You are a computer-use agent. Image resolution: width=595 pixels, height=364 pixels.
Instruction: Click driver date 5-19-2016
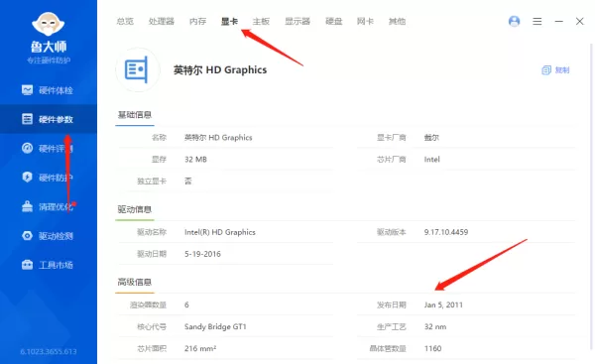tap(202, 254)
